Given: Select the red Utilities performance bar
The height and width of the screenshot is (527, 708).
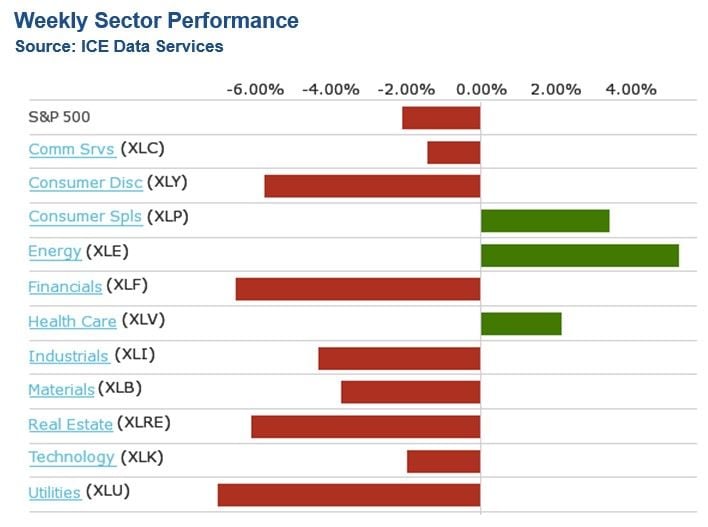Looking at the screenshot, I should (349, 495).
